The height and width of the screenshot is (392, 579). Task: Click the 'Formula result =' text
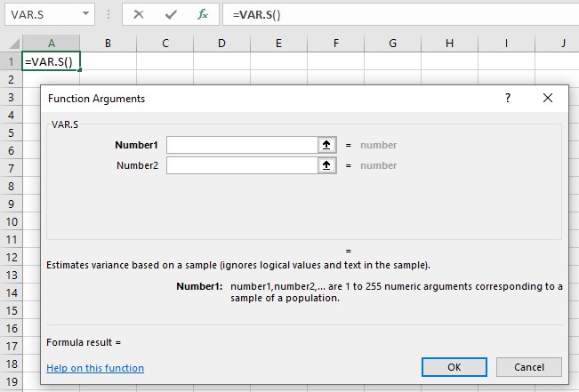pyautogui.click(x=84, y=342)
